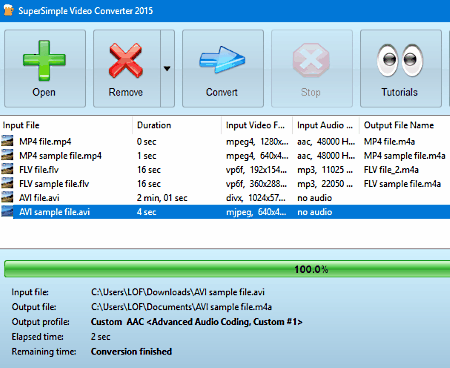Click the 100.0% green progress bar
The height and width of the screenshot is (368, 450).
point(227,269)
